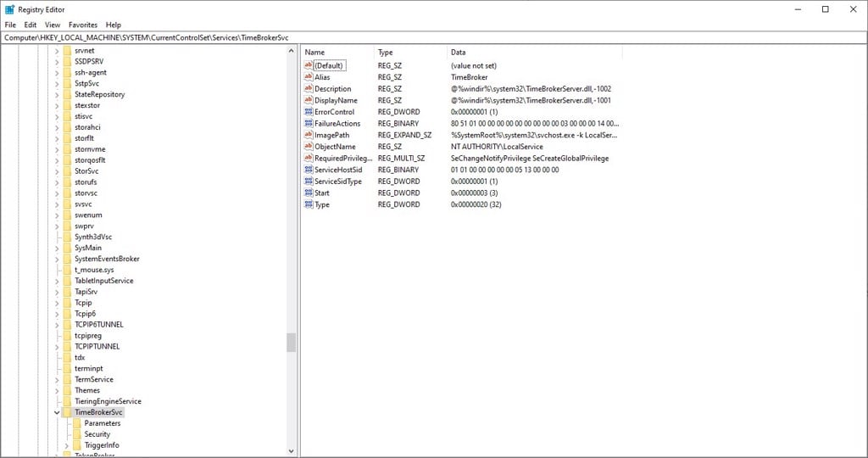Viewport: 868px width, 458px height.
Task: Collapse the TimeBrokerSvc tree node
Action: pos(57,412)
